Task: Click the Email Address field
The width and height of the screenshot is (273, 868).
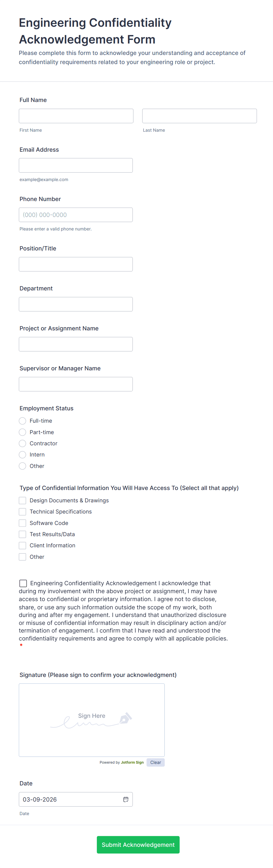Action: pyautogui.click(x=76, y=165)
